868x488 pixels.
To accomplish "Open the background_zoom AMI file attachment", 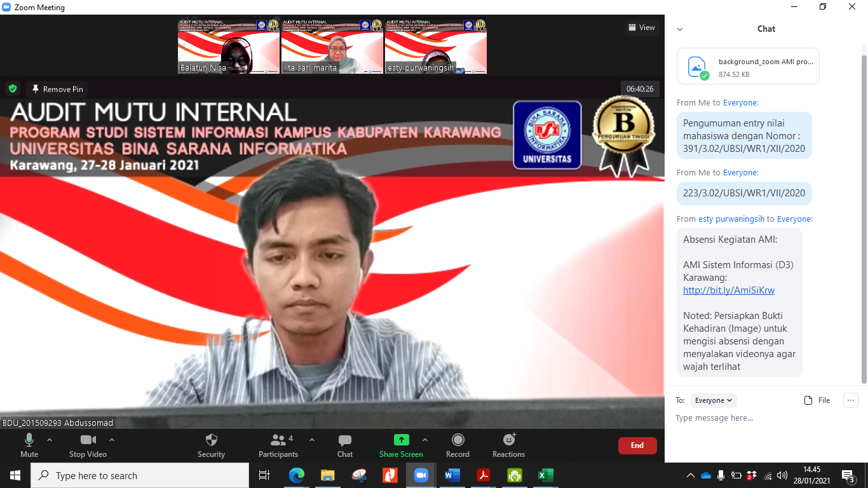I will (x=748, y=67).
